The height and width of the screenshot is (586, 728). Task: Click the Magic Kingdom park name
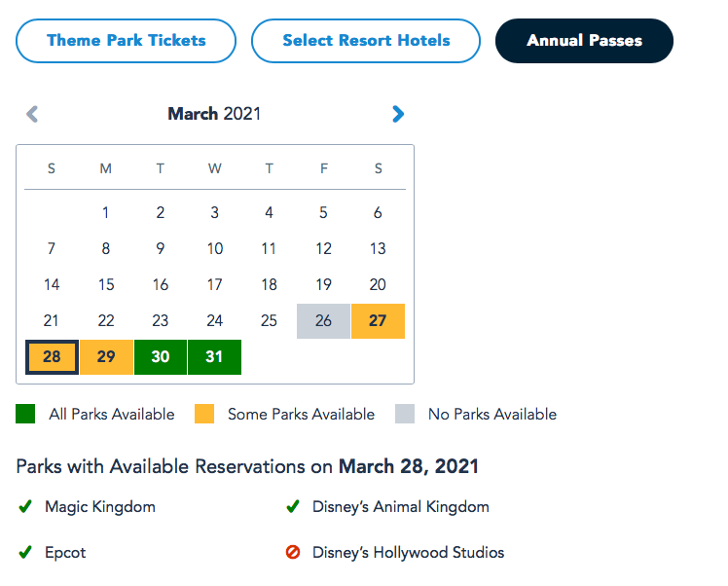coord(100,506)
